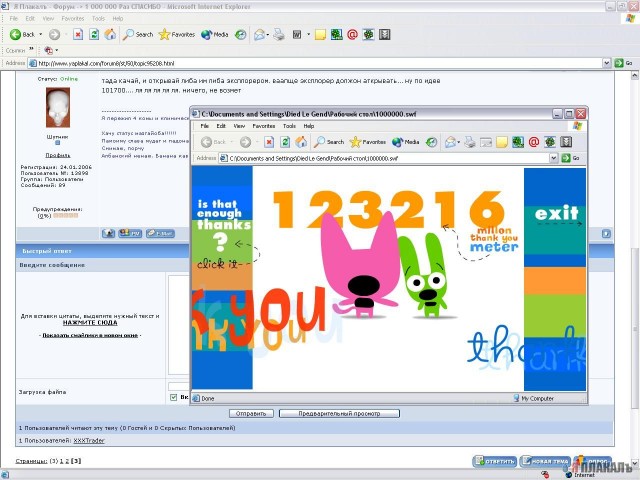Image resolution: width=640 pixels, height=480 pixels.
Task: Click Media in the swf window toolbar
Action: [x=405, y=142]
